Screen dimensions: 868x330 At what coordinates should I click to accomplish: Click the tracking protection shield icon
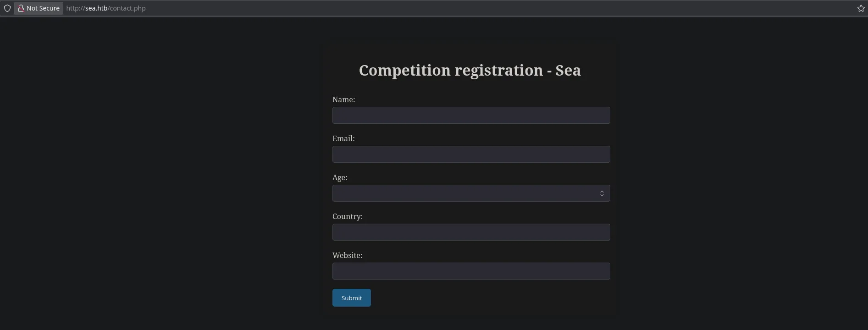click(7, 8)
